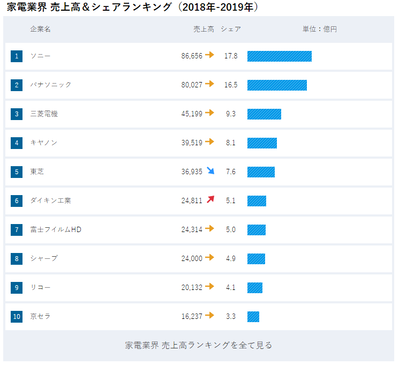
Task: Click the リコー company name
Action: (40, 287)
